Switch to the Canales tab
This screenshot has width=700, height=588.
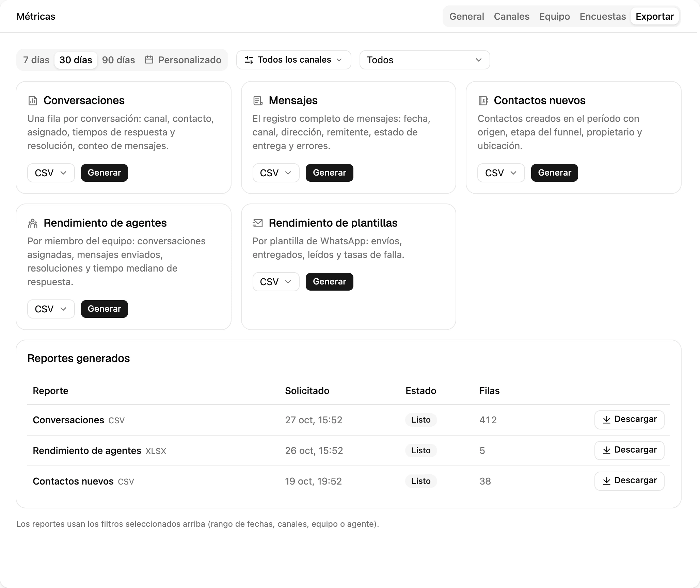[x=512, y=16]
